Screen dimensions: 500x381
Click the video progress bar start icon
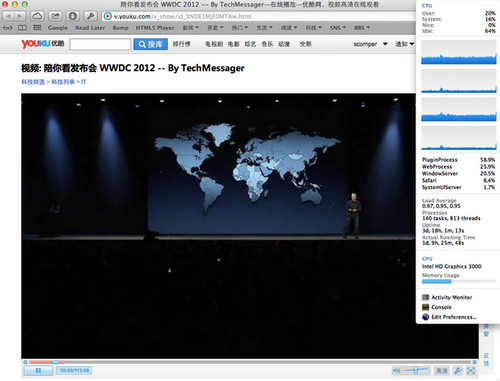tap(25, 362)
